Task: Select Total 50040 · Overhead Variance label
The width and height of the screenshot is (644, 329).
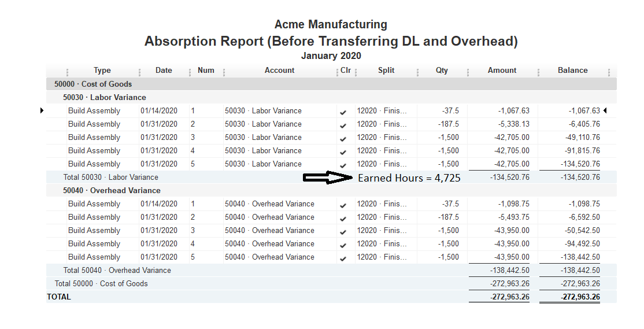Action: (117, 270)
